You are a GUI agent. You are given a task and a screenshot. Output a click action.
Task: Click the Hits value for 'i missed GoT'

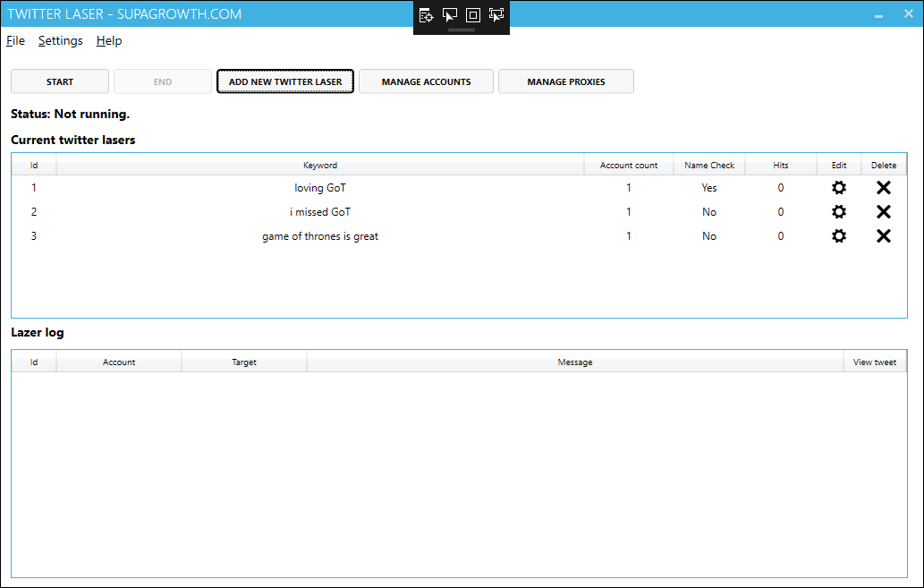(x=781, y=212)
